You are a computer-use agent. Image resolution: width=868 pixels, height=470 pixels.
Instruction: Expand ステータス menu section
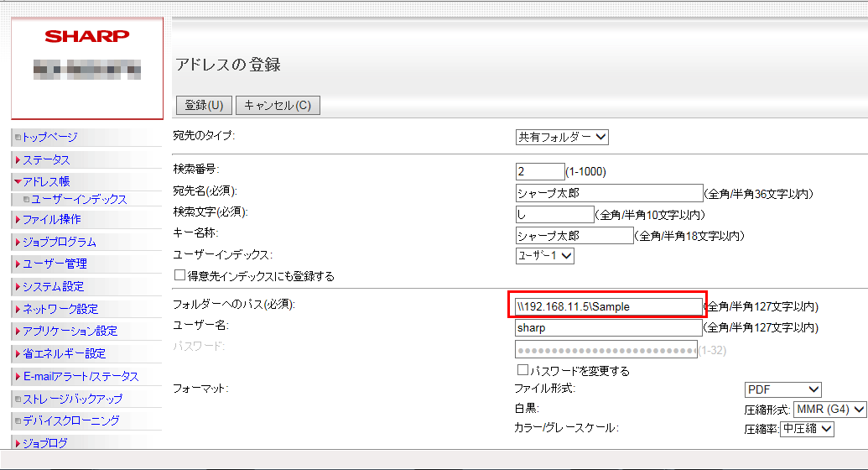(46, 159)
